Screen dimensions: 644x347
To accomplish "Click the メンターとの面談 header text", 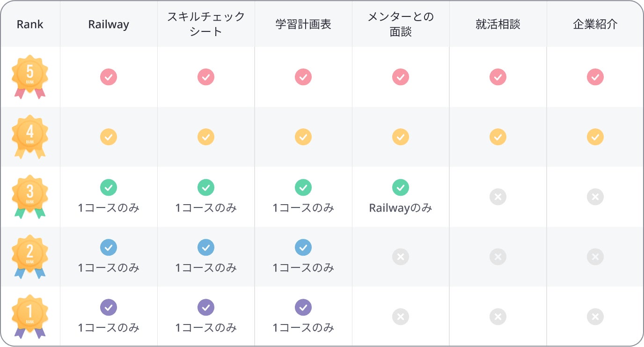I will click(401, 24).
